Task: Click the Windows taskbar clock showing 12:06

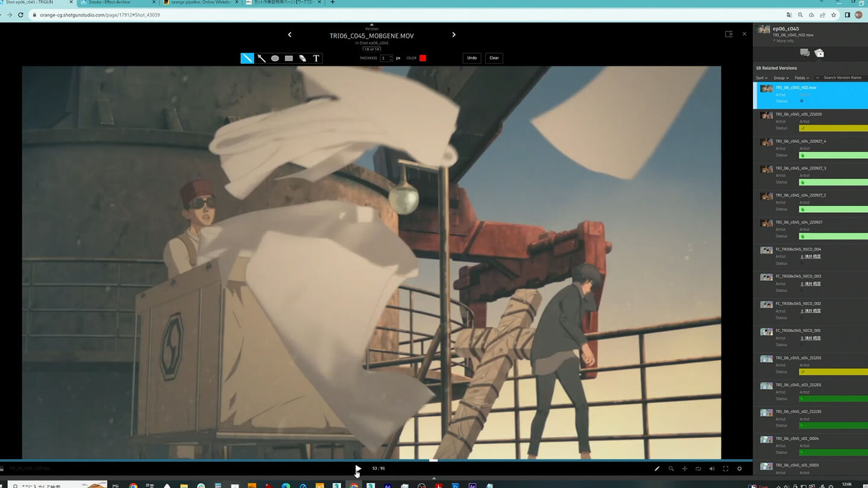Action: point(848,484)
